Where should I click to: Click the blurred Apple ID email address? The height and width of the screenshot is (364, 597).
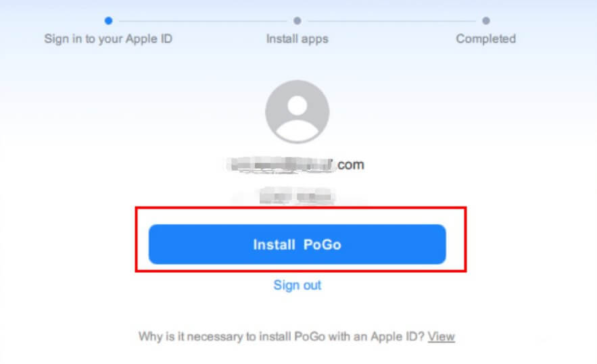[x=281, y=165]
